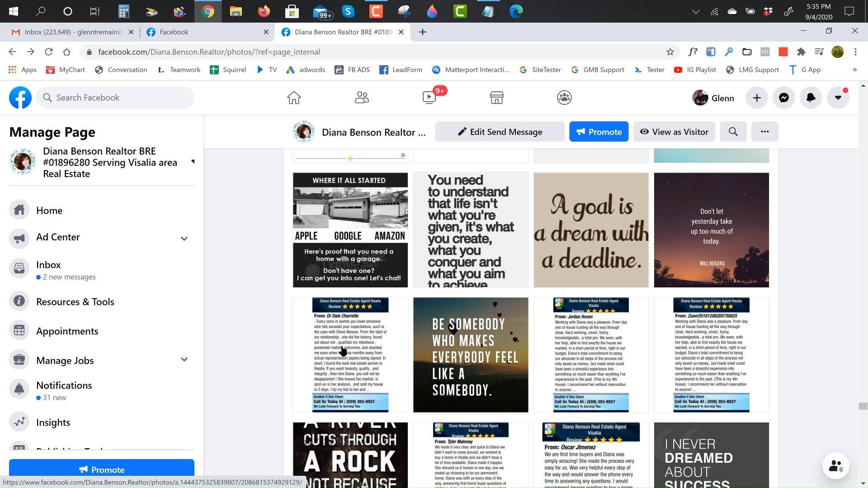Open the FB ADS bookmark
This screenshot has height=488, width=868.
(x=353, y=70)
